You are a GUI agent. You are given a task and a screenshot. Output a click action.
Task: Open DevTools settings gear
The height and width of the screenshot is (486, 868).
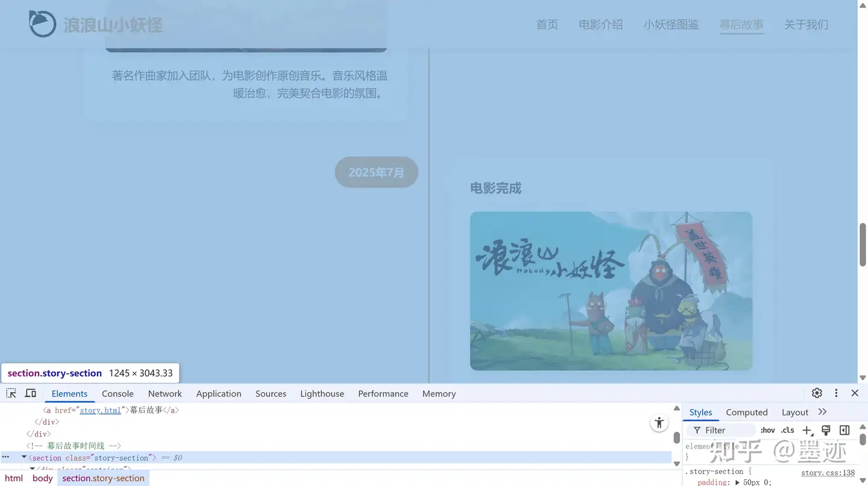817,393
